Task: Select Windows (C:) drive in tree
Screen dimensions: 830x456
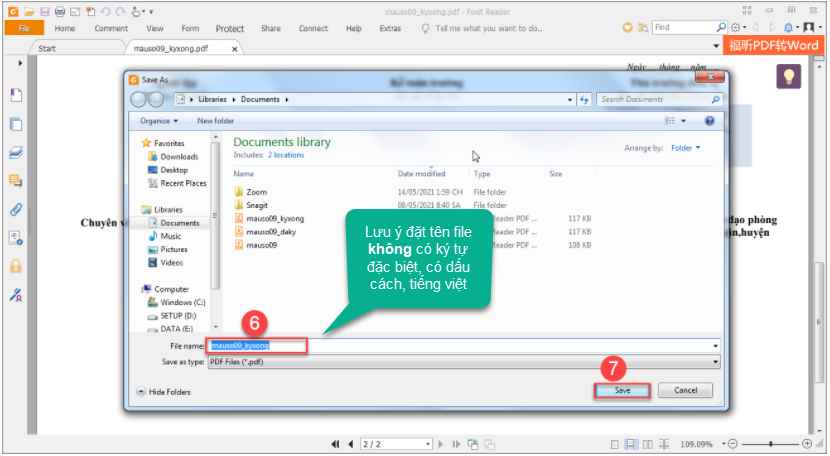Action: pyautogui.click(x=182, y=302)
